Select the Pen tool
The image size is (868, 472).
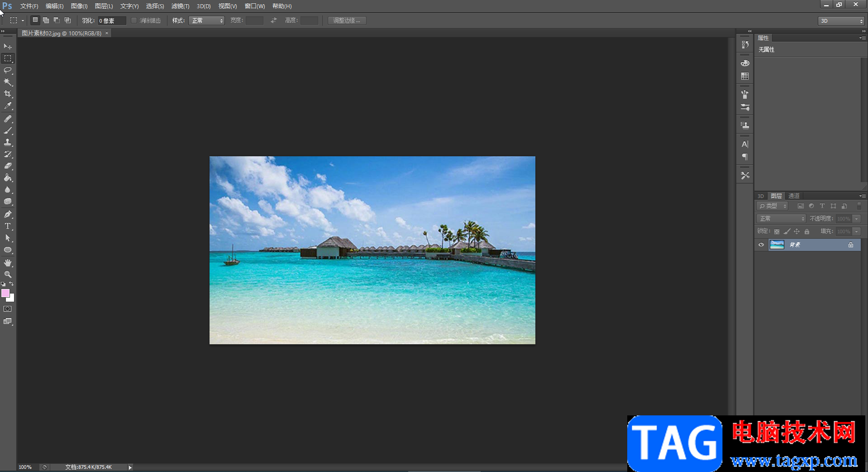8,214
